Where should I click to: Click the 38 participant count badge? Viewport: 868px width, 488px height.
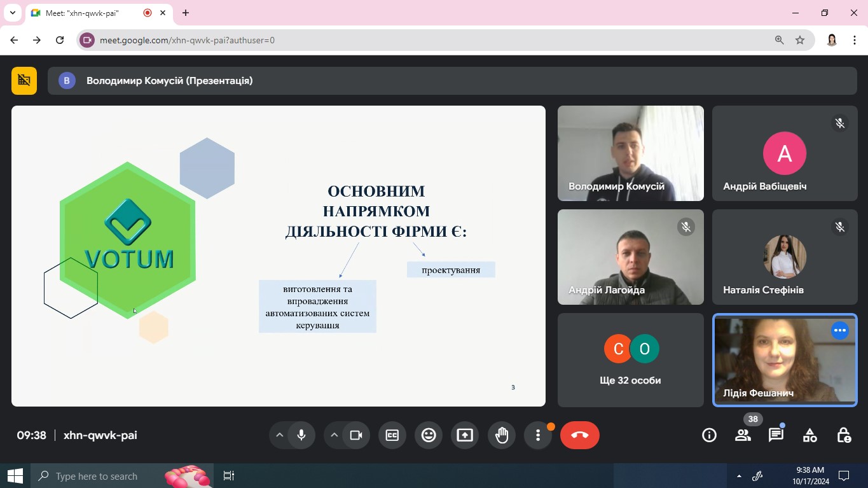coord(753,419)
